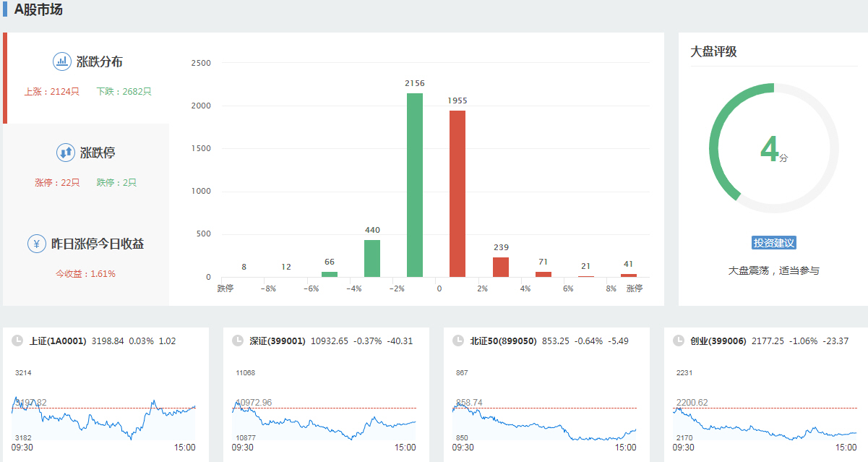
Task: Click the red 1955 bar in chart
Action: click(457, 194)
